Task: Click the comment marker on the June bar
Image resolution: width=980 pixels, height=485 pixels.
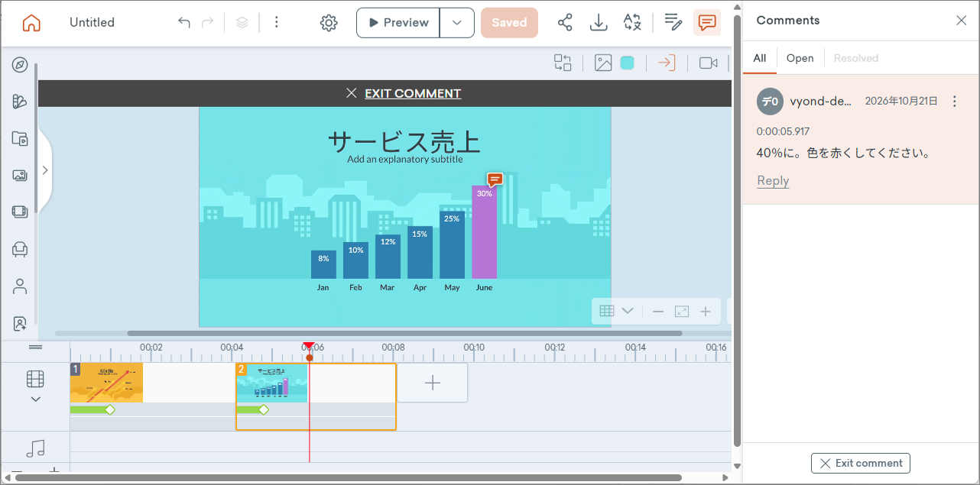Action: (495, 179)
